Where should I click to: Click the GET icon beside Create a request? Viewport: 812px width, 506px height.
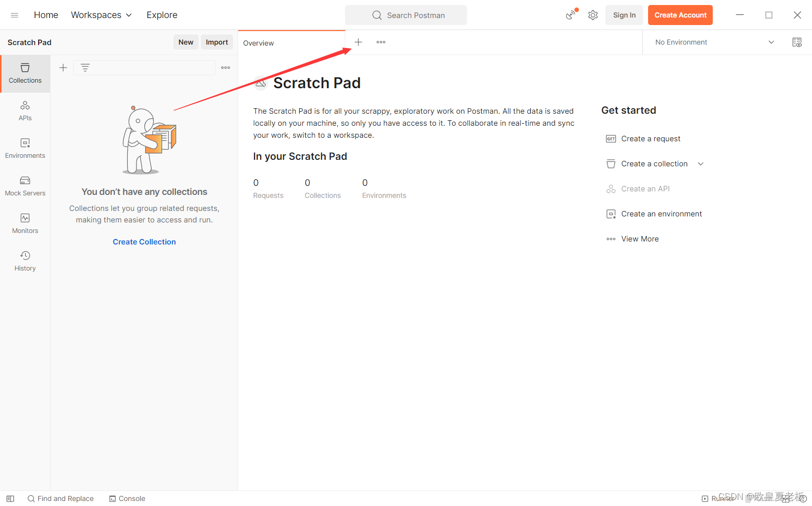click(611, 139)
